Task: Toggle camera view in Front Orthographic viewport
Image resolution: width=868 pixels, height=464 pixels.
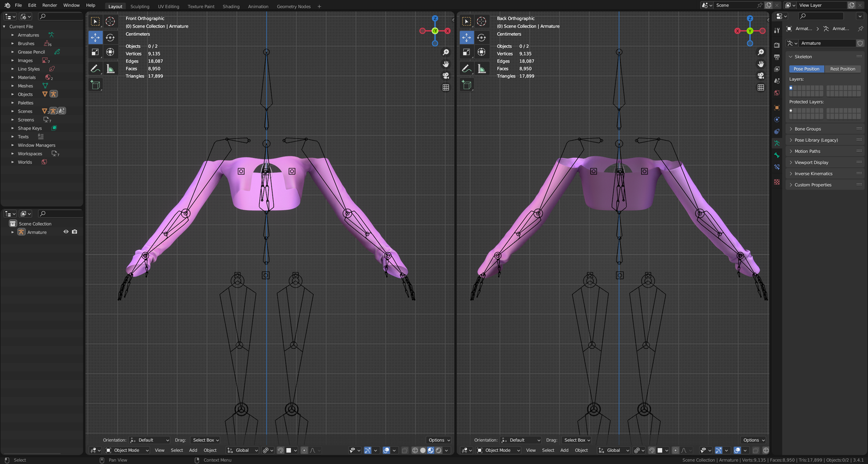Action: [x=446, y=75]
